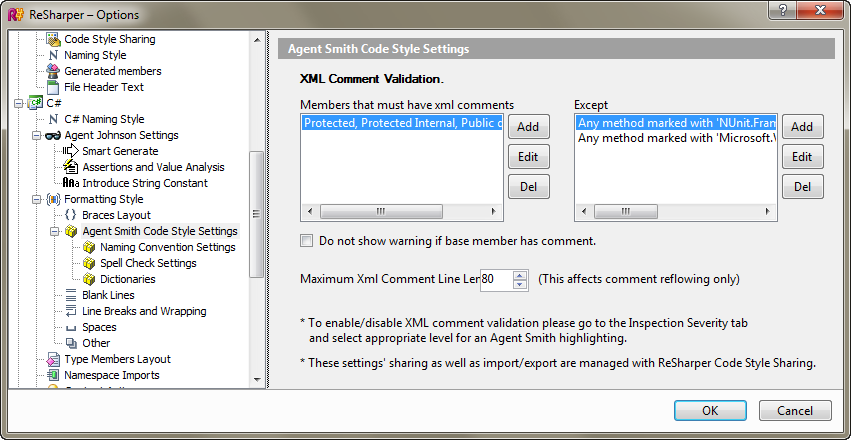Collapse the Formatting Style node

[x=37, y=199]
